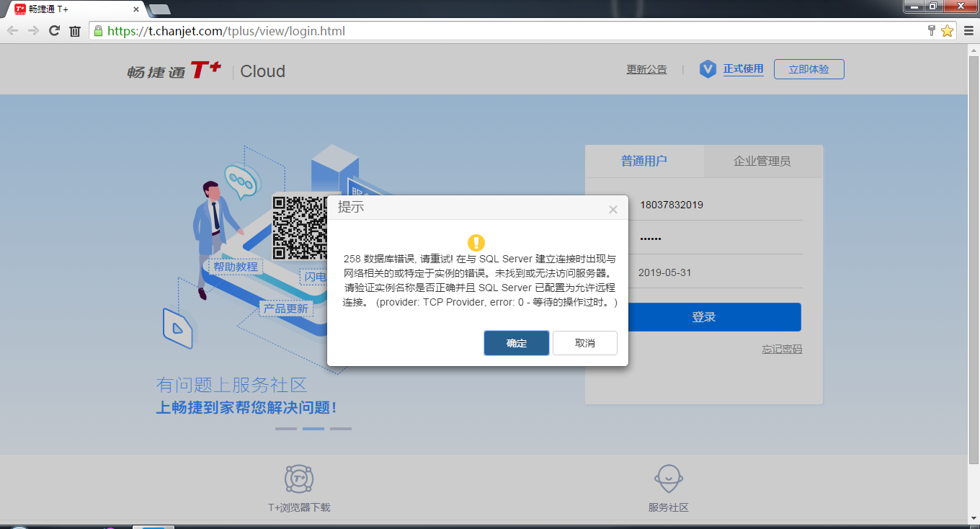Select the third carousel indicator
Viewport: 980px width, 529px height.
[x=341, y=429]
